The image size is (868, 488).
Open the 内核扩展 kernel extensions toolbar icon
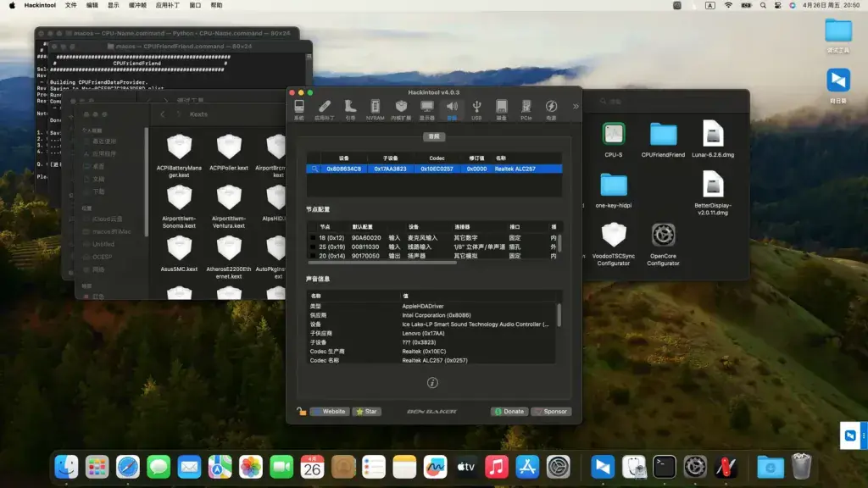coord(401,109)
